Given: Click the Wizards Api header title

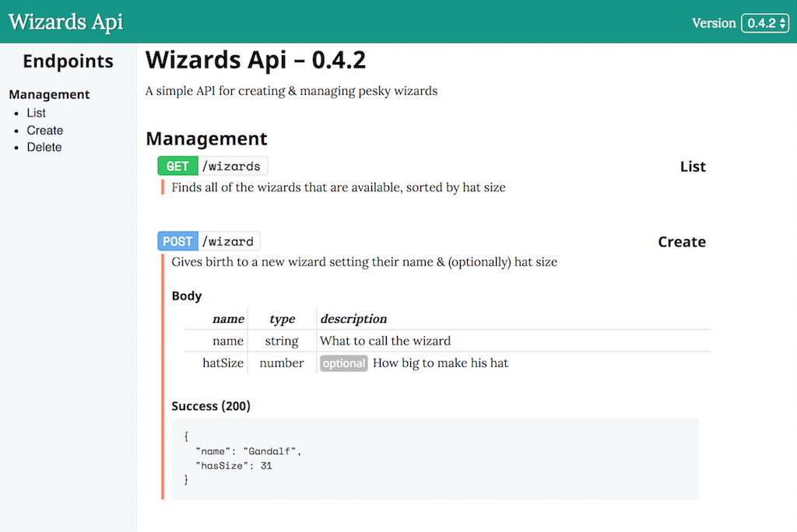Looking at the screenshot, I should (66, 22).
